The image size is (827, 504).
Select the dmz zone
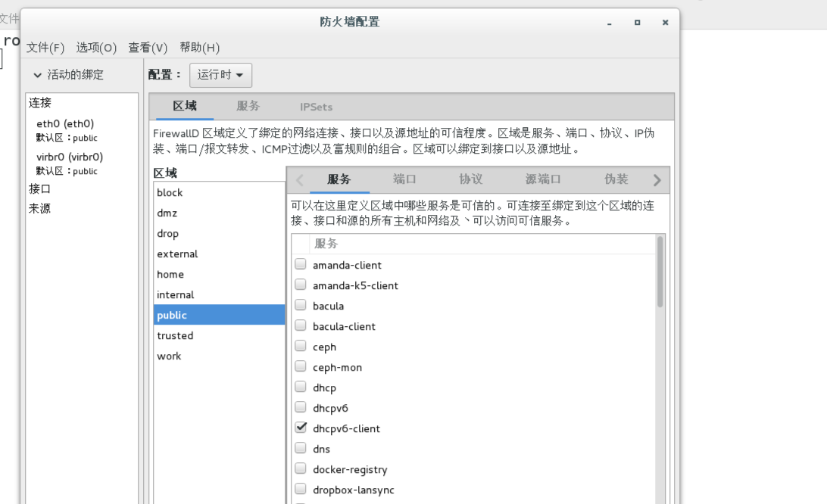tap(219, 213)
